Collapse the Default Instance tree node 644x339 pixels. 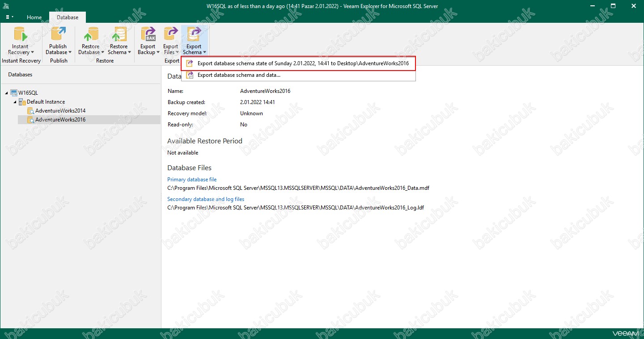[15, 102]
